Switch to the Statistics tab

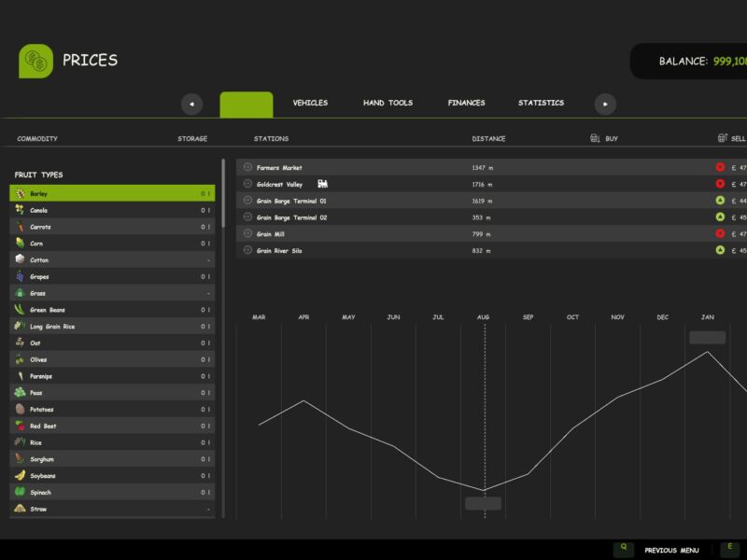pyautogui.click(x=541, y=103)
